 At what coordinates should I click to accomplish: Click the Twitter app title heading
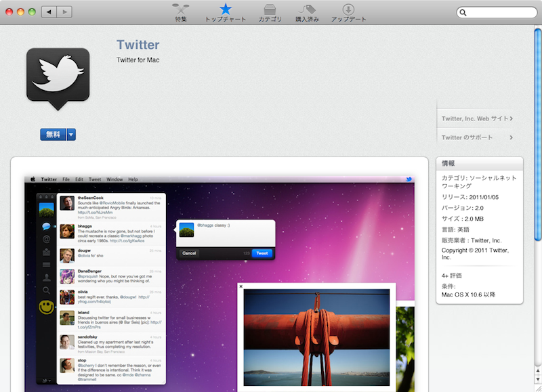tap(138, 45)
